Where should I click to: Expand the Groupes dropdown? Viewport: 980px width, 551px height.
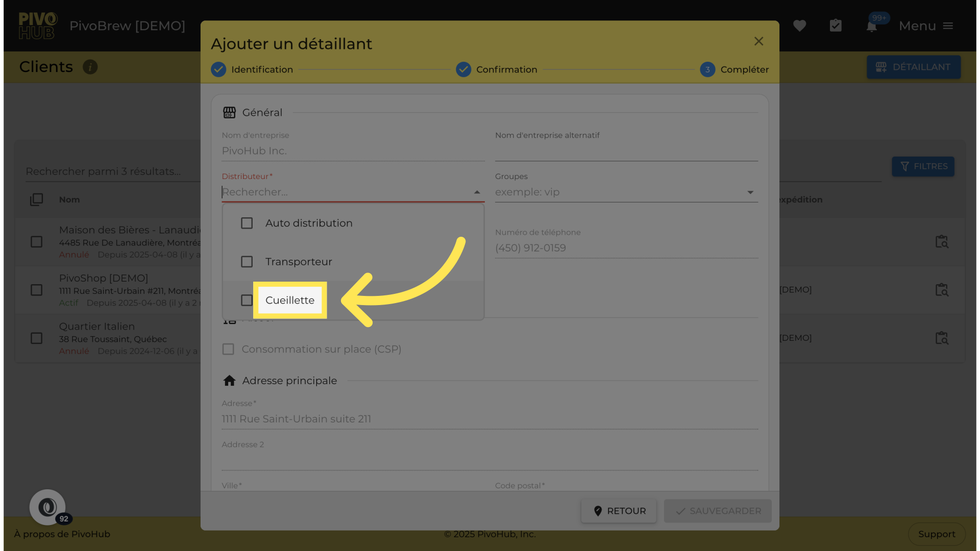pos(750,192)
